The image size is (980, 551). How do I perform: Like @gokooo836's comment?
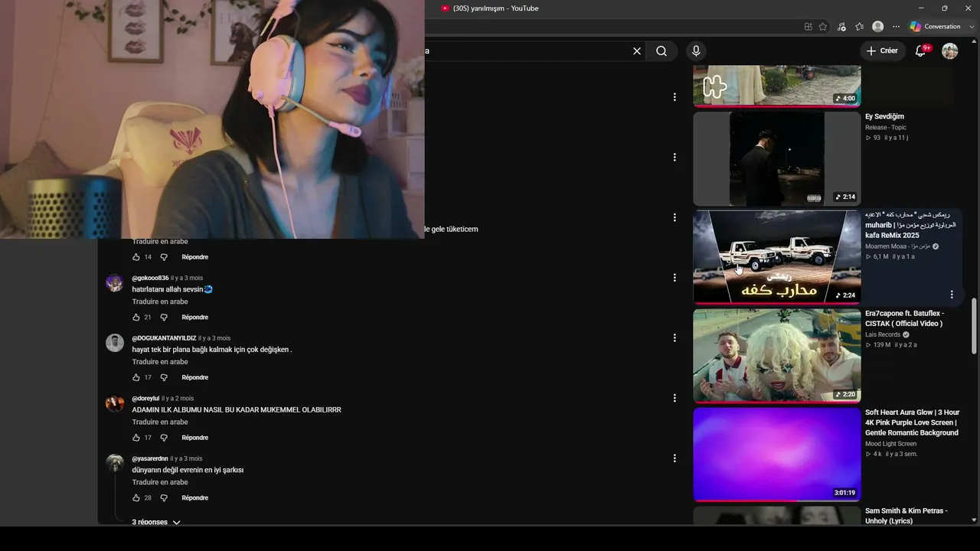136,317
